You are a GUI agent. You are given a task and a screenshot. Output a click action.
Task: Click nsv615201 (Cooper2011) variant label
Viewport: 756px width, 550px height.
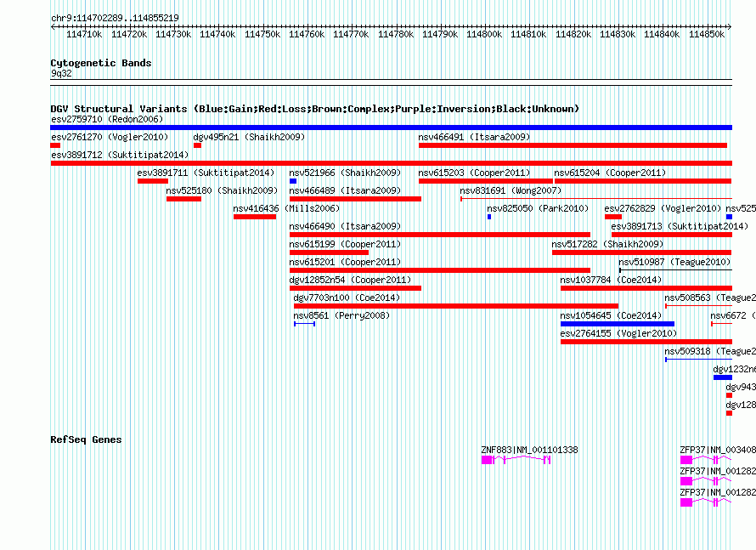tap(345, 262)
